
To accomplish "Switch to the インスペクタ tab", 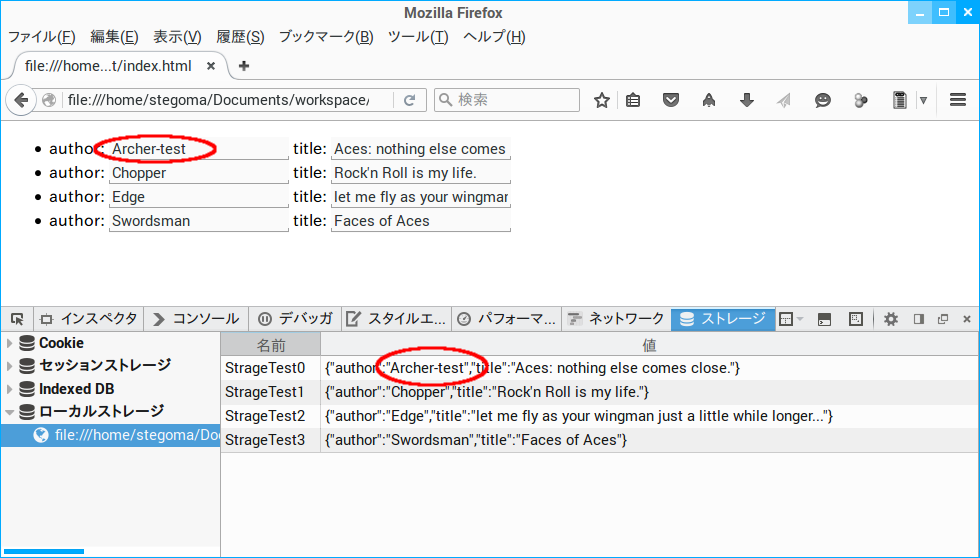I will point(89,319).
